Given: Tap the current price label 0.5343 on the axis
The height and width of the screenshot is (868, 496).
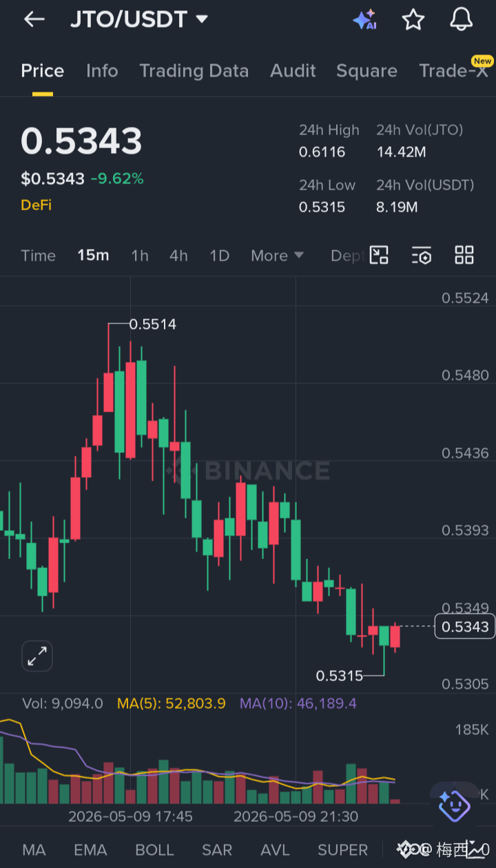Looking at the screenshot, I should (465, 626).
